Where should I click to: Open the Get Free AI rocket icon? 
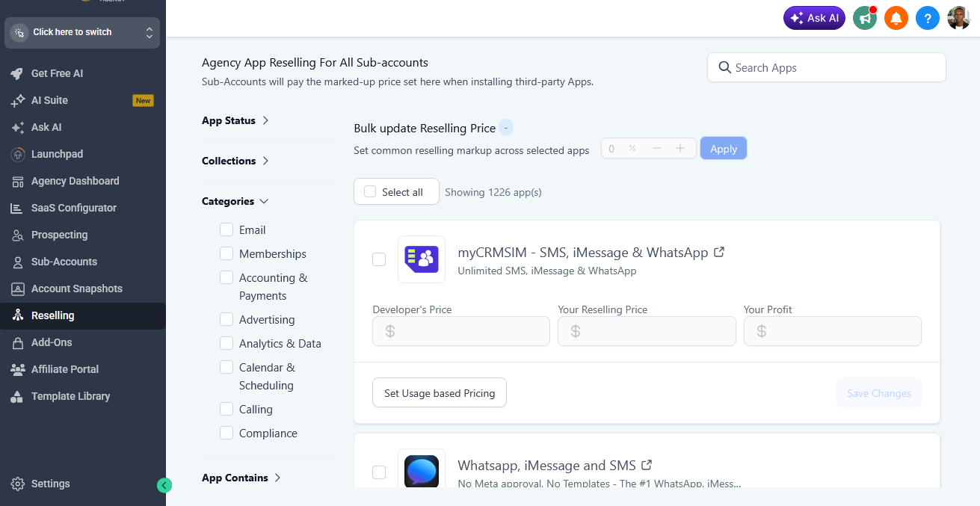[x=17, y=73]
